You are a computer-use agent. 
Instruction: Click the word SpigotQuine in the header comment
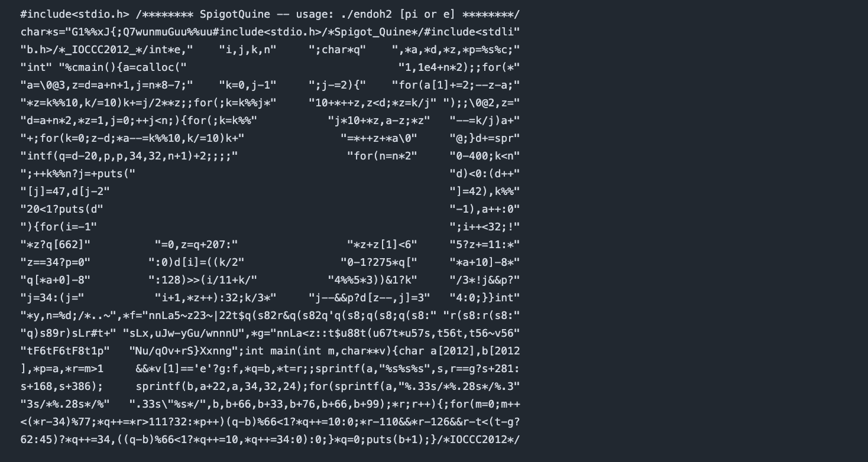(234, 14)
